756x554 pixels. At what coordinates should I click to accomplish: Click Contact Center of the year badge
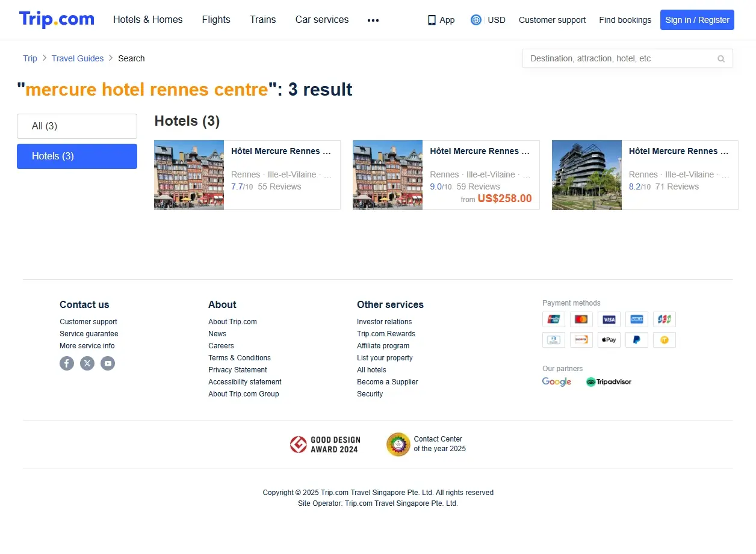(426, 445)
